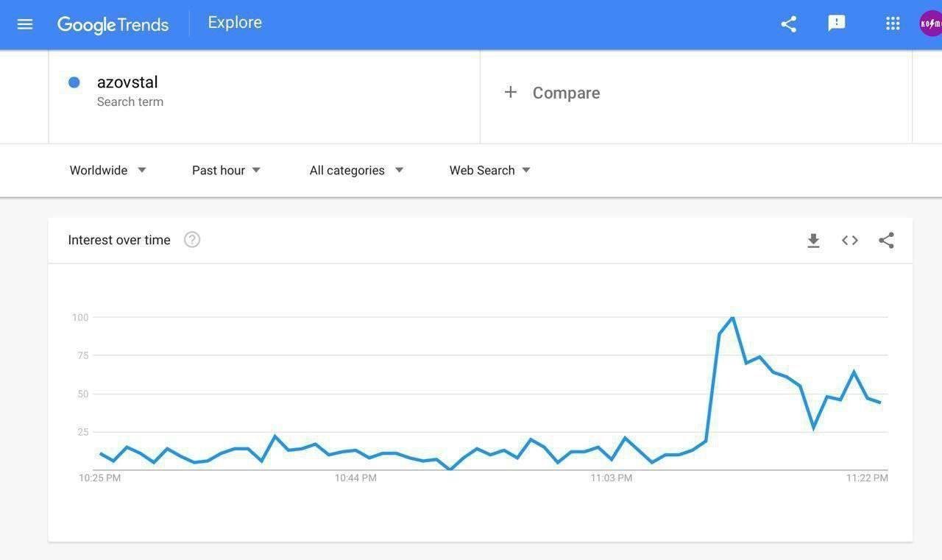This screenshot has width=942, height=560.
Task: Open the account profile avatar
Action: (x=931, y=24)
